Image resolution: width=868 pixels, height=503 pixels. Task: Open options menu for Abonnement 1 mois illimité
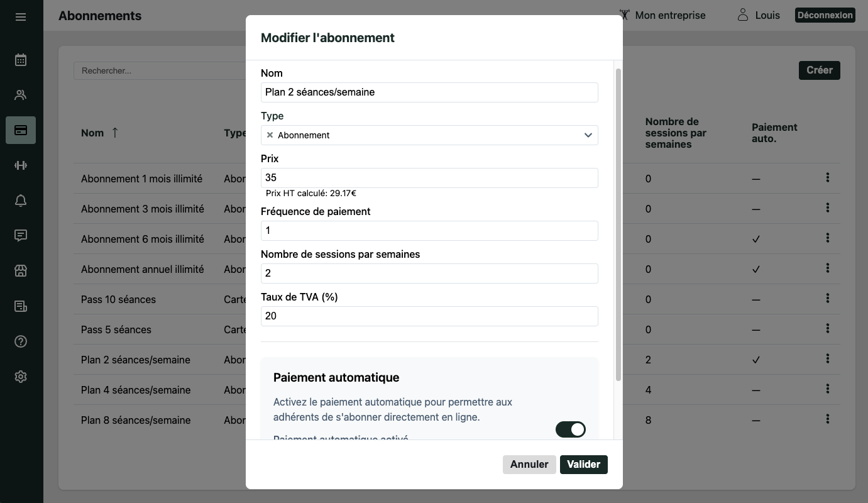click(828, 178)
